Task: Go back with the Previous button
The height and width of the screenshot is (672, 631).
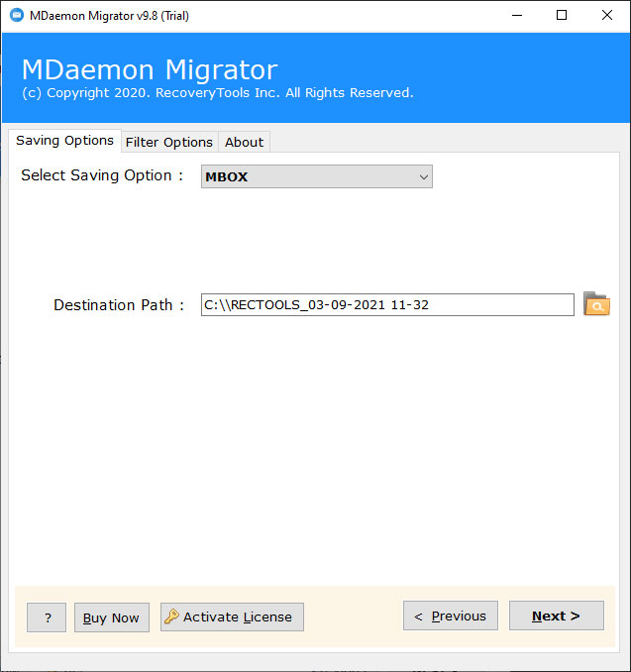Action: (451, 616)
